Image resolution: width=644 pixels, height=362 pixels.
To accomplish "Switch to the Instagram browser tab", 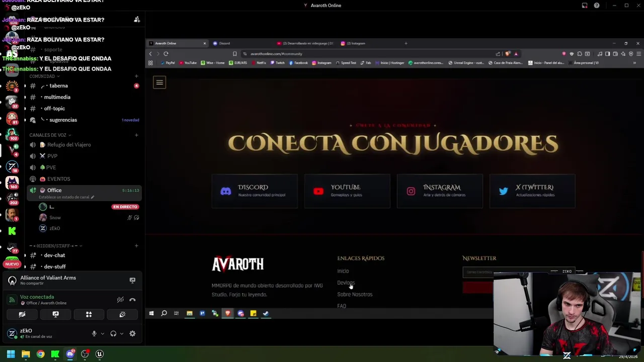I will click(368, 43).
